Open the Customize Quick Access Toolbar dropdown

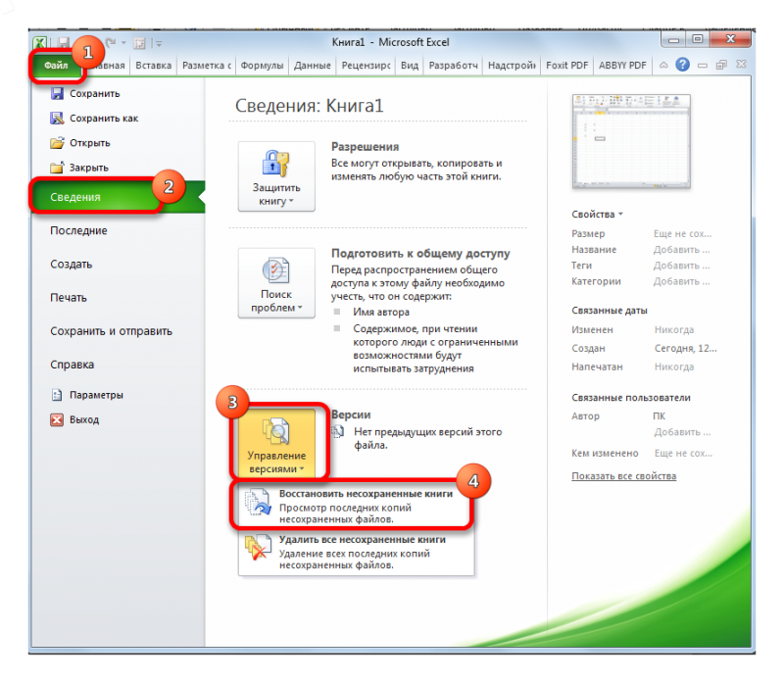coord(159,44)
